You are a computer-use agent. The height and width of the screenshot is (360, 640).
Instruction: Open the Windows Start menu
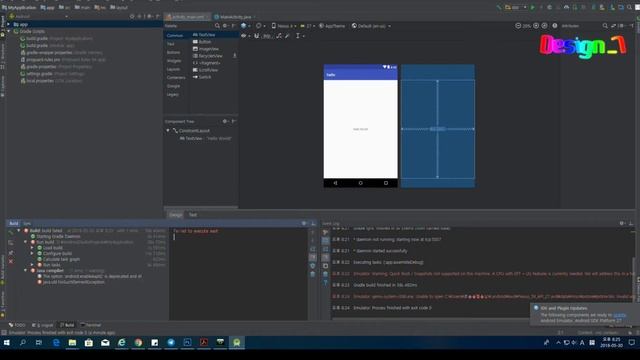coord(7,342)
